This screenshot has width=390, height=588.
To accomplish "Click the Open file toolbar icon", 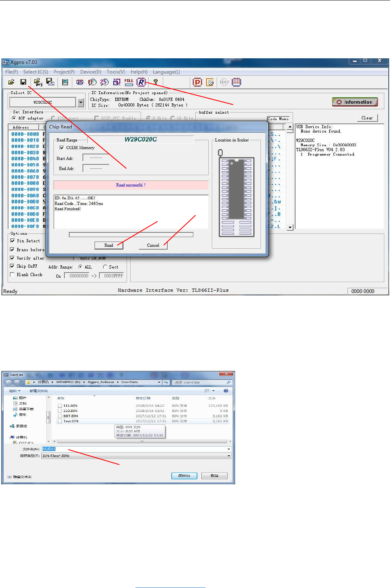I will click(11, 82).
